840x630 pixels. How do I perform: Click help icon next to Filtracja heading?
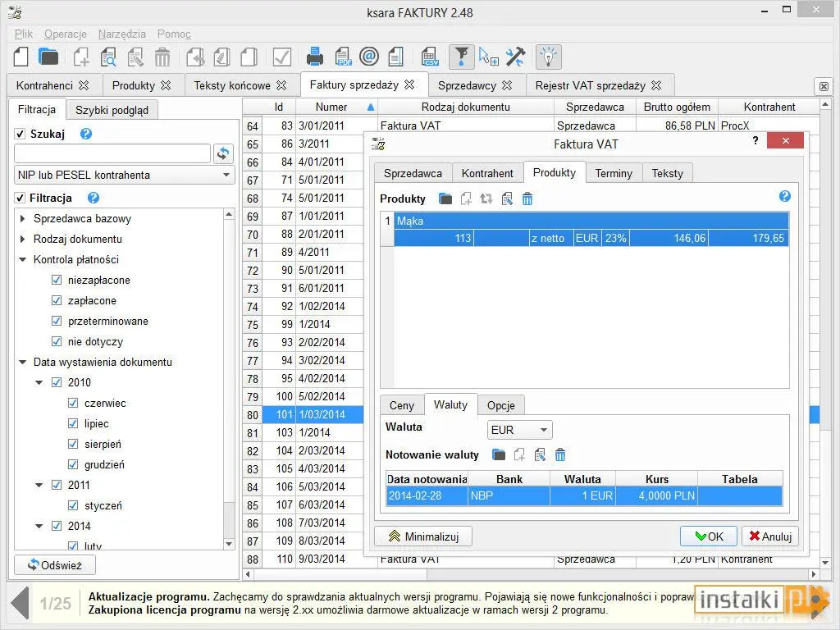(94, 198)
